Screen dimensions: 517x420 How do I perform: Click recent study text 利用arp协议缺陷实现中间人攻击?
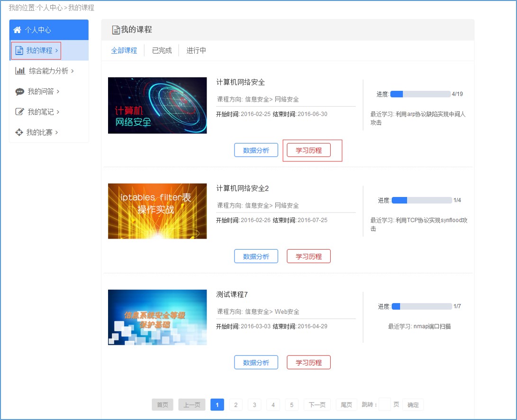[x=418, y=118]
